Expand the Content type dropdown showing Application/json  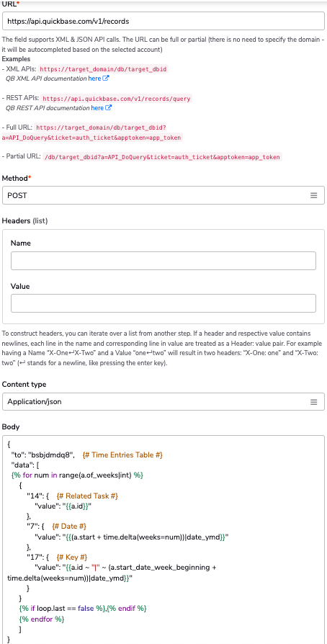[163, 402]
